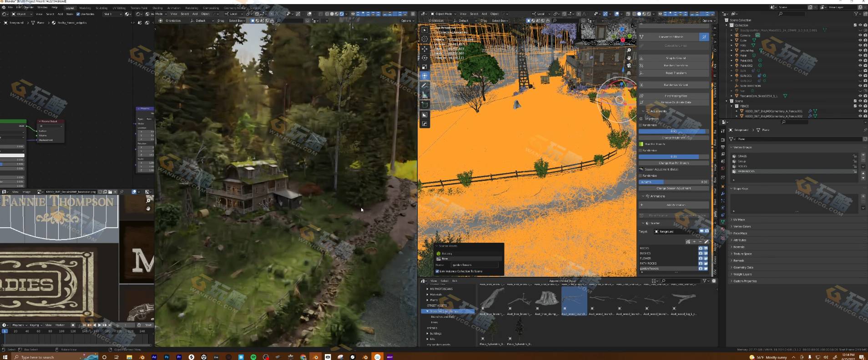Switch perspective/orthographic grid gizmo

point(629,73)
